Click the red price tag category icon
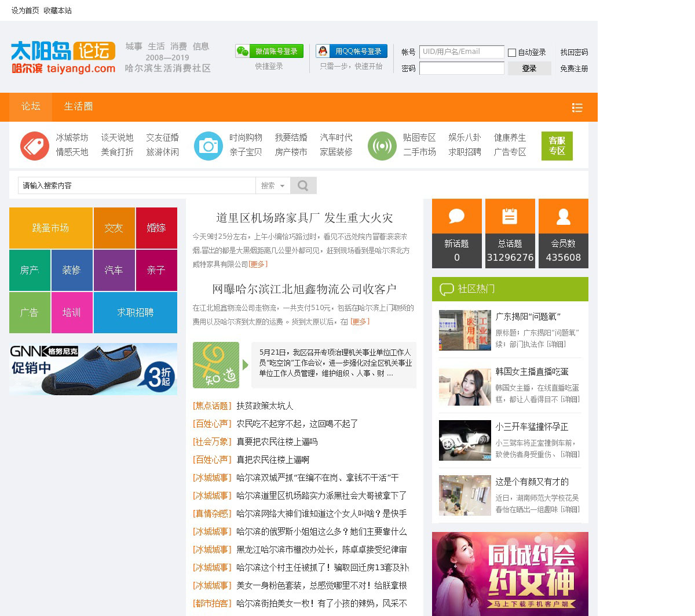The image size is (695, 616). [35, 145]
